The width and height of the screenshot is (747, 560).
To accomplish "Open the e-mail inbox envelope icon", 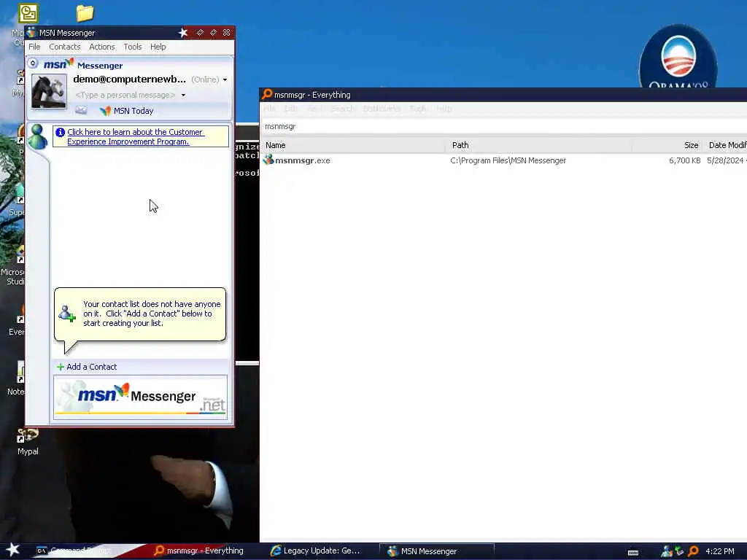I will tap(82, 111).
